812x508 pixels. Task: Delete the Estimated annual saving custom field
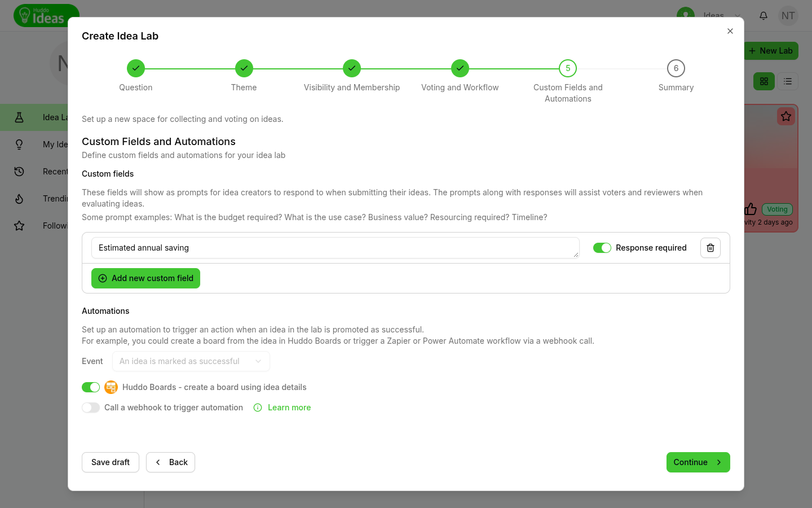[x=710, y=248]
